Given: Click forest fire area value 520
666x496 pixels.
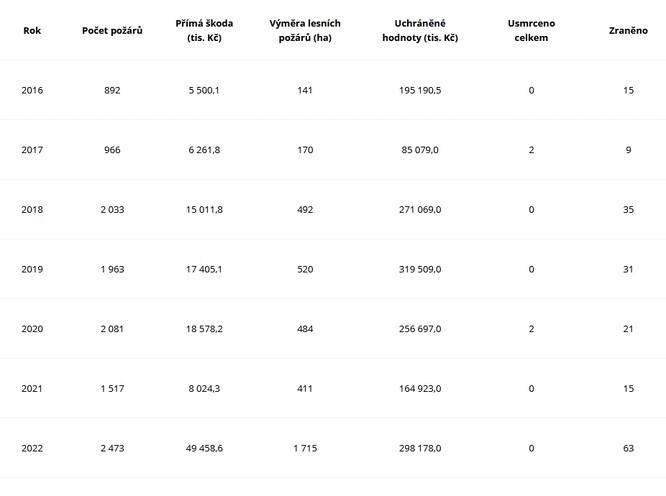Looking at the screenshot, I should click(305, 269).
